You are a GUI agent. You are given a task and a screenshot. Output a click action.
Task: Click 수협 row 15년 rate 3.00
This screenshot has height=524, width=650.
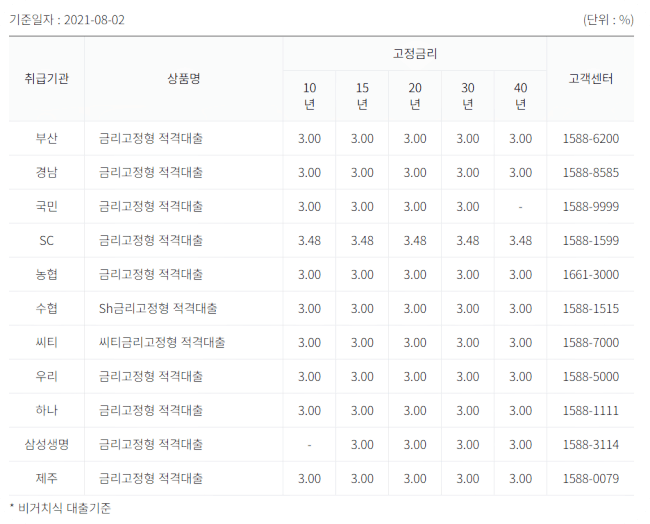click(362, 308)
